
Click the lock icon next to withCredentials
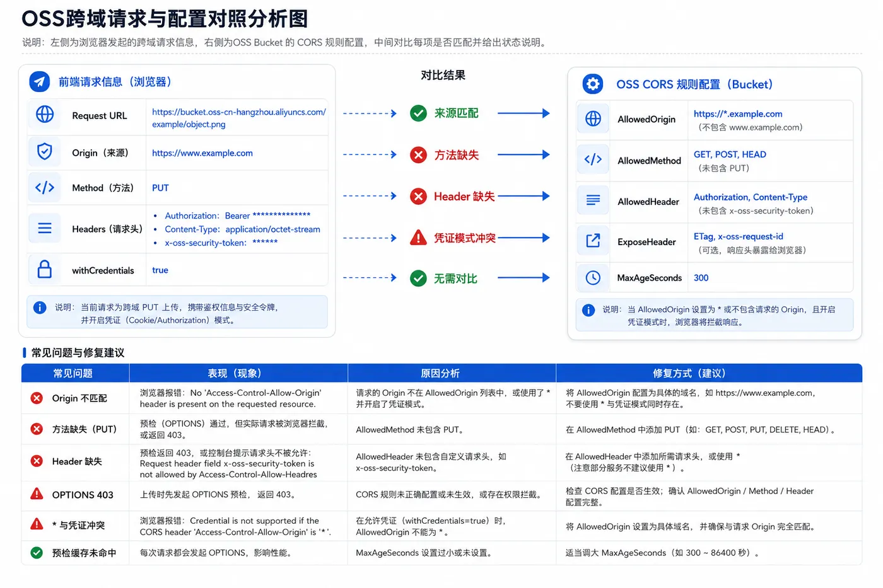tap(45, 269)
